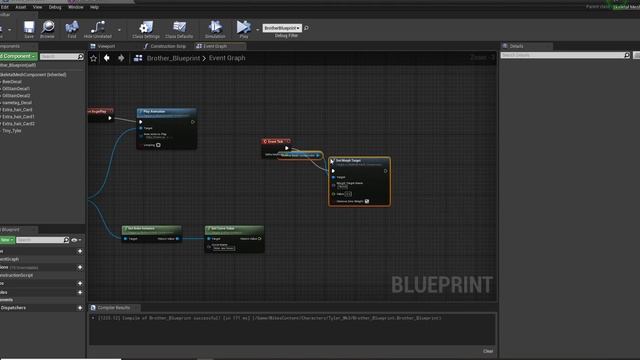
Task: Select the OilStainDecal1 component
Action: point(16,89)
